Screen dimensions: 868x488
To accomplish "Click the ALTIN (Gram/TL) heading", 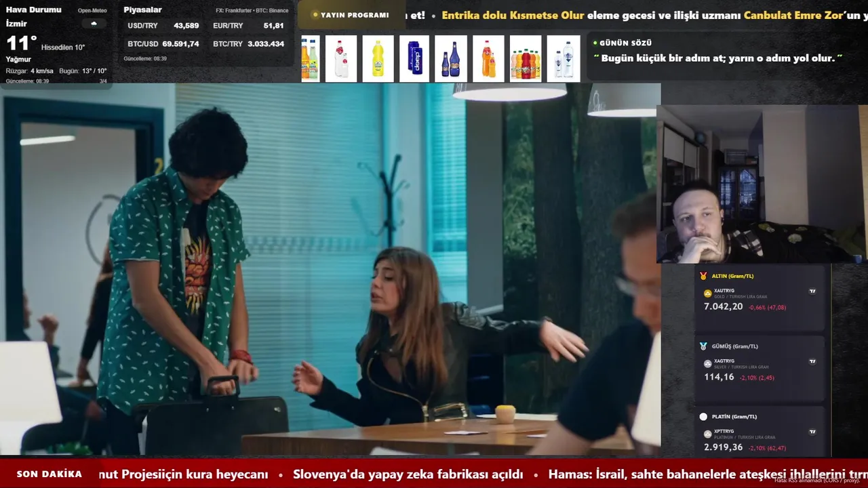I will click(x=732, y=276).
